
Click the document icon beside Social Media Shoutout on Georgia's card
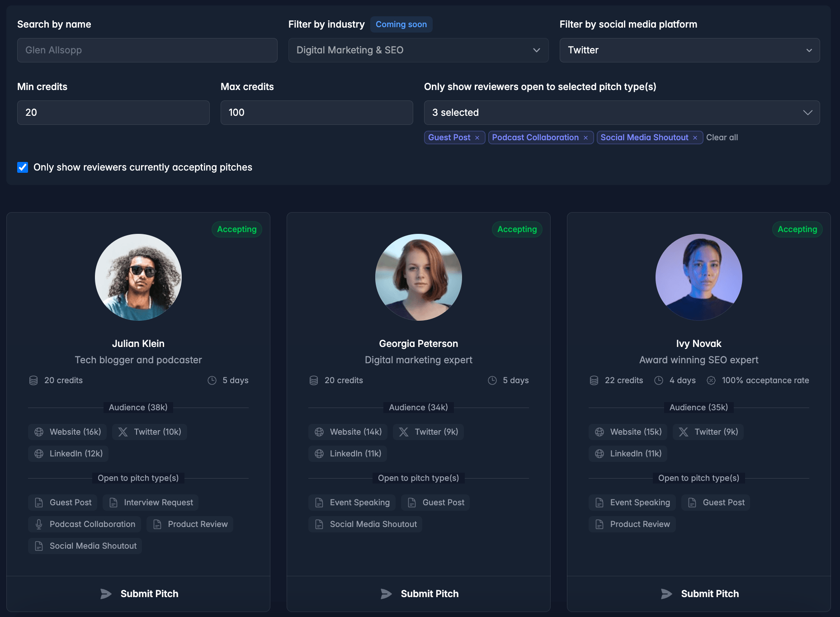(319, 524)
